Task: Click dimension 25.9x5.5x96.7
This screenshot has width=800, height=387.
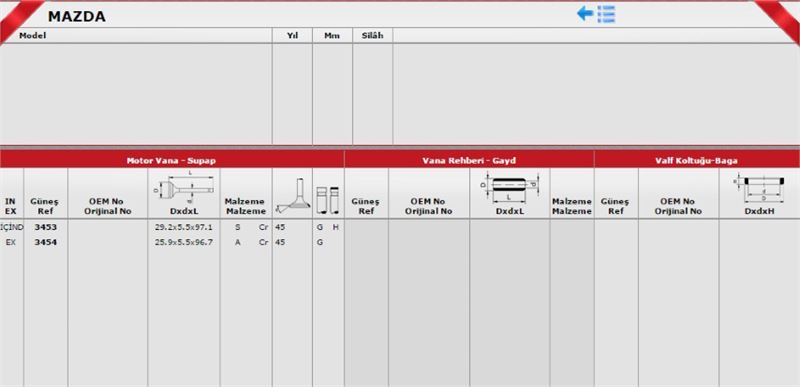Action: tap(184, 242)
